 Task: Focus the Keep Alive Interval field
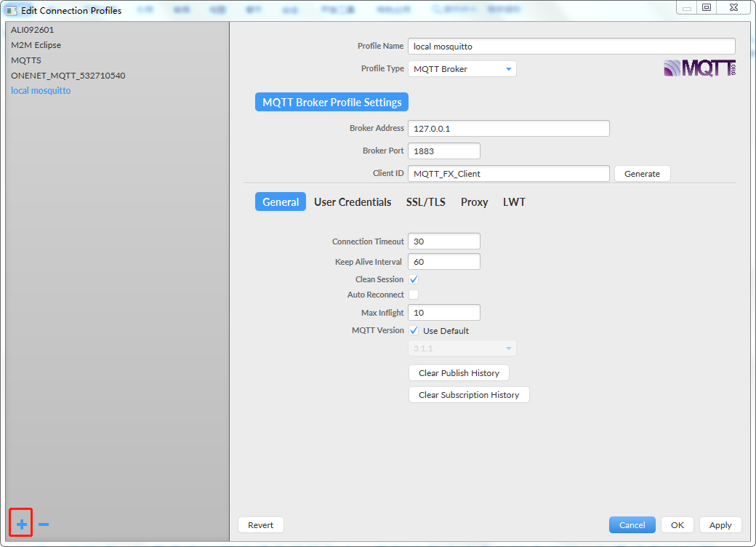point(444,261)
